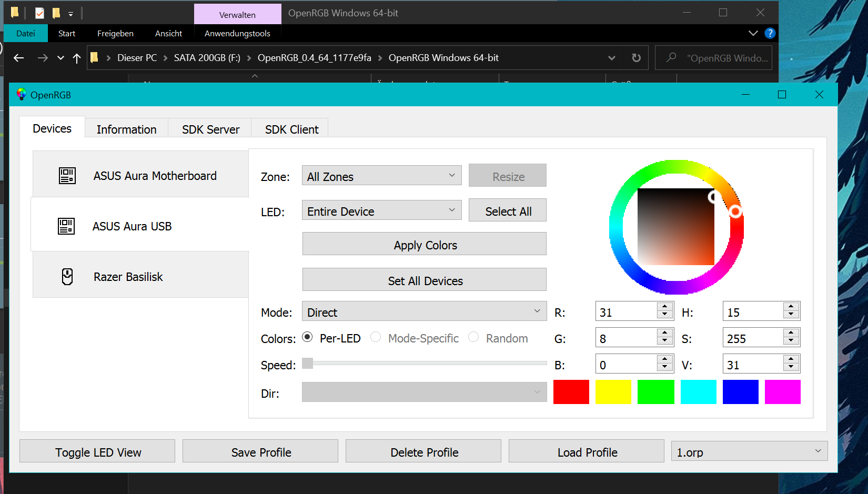Open the Freigeben ribbon tab in Explorer
Image resolution: width=868 pixels, height=494 pixels.
point(115,33)
